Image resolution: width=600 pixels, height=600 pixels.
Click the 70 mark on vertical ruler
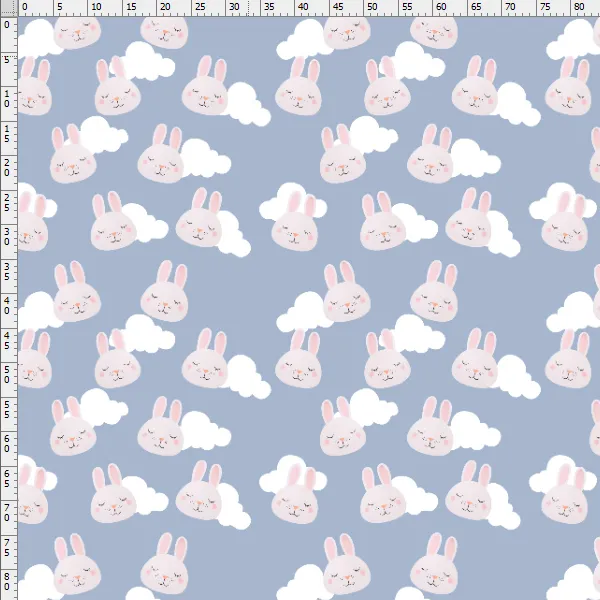(7, 513)
